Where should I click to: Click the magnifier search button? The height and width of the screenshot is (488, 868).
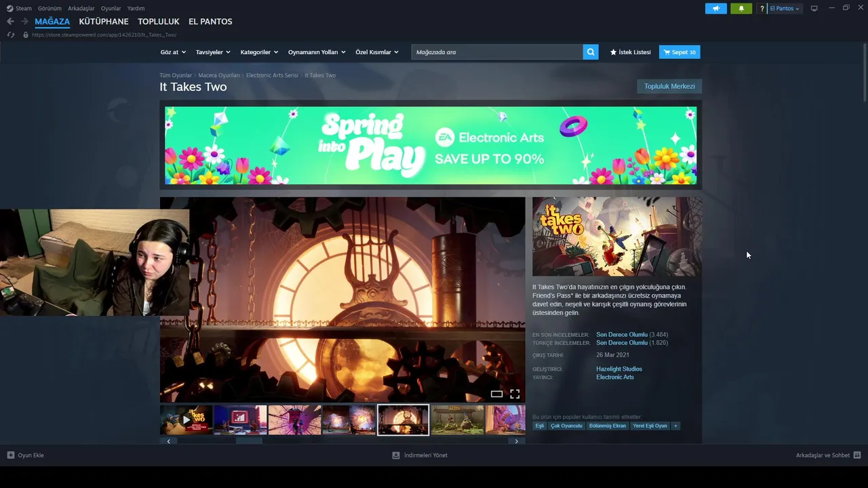pyautogui.click(x=591, y=52)
